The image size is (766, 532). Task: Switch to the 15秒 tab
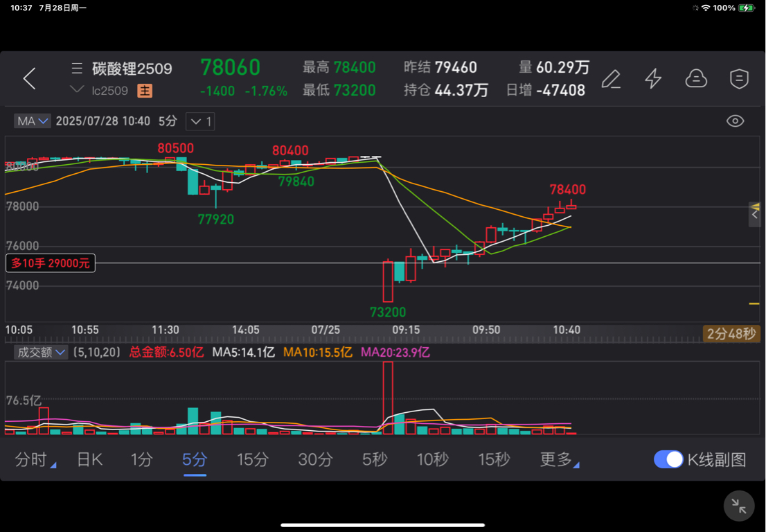pos(494,460)
